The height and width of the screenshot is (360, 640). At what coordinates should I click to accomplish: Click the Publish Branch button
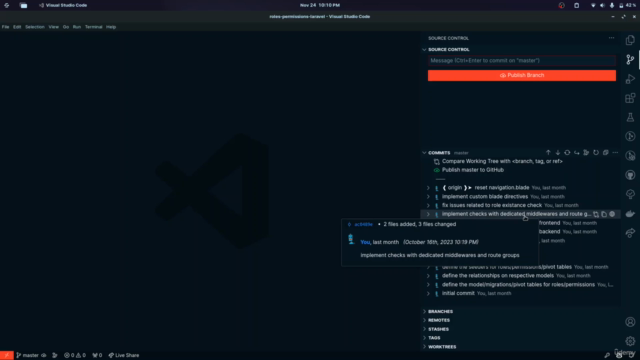pos(522,76)
